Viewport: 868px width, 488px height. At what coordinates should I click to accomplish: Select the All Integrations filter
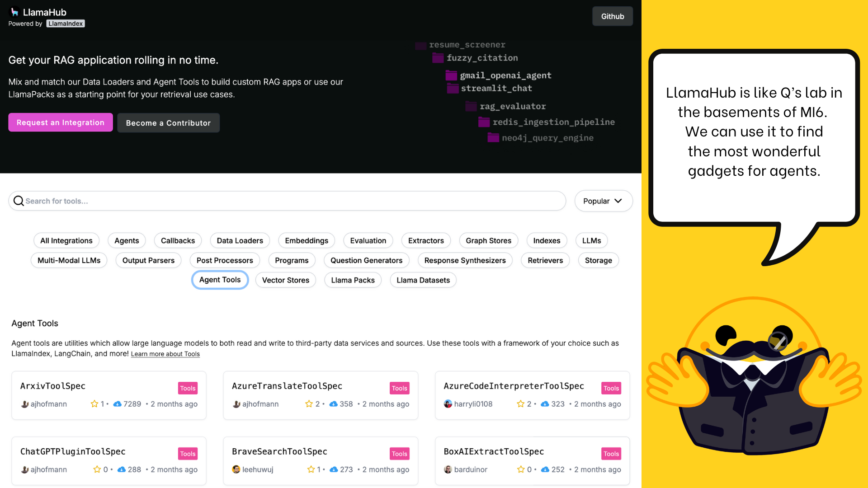click(x=66, y=240)
